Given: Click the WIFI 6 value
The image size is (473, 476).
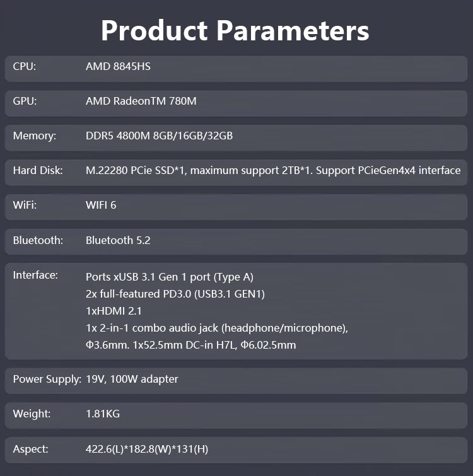Looking at the screenshot, I should coord(101,205).
